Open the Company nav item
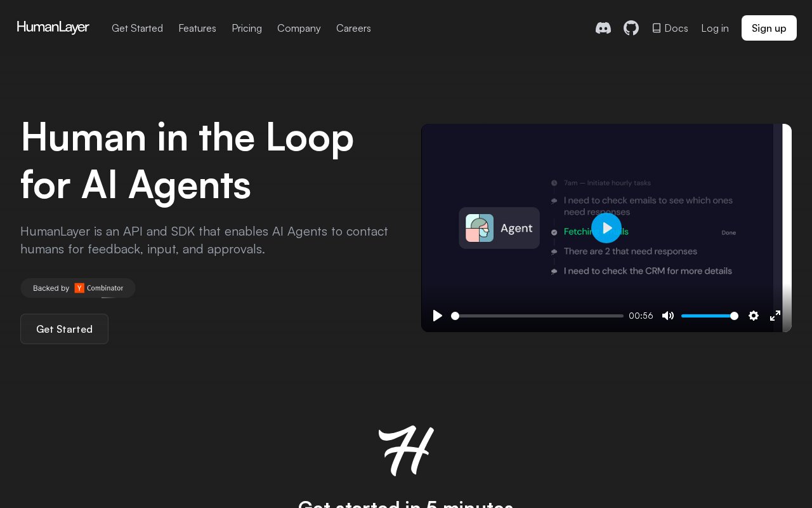The width and height of the screenshot is (812, 508). click(299, 28)
